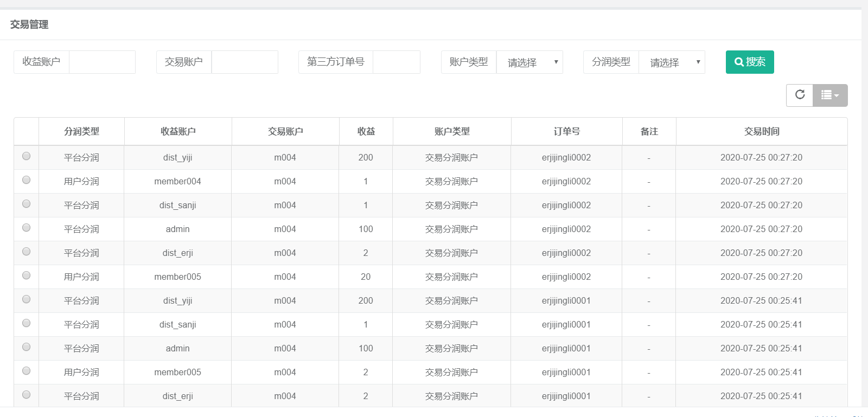Click the 收益账户 column header

178,131
